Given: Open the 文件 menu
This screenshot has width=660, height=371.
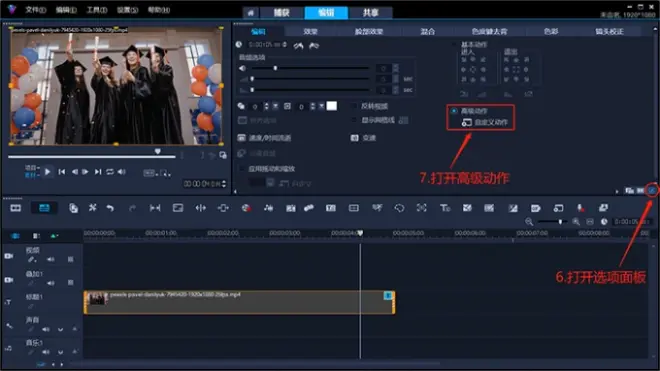Looking at the screenshot, I should pyautogui.click(x=35, y=10).
